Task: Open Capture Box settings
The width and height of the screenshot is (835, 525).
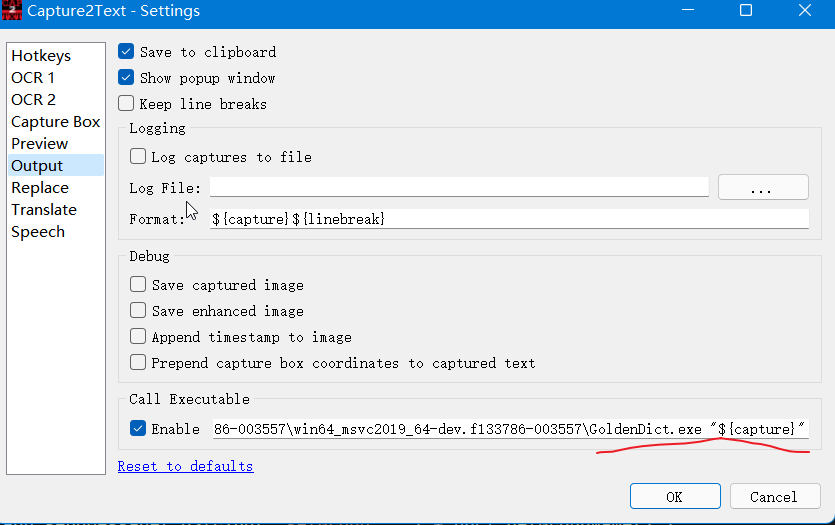Action: (56, 121)
